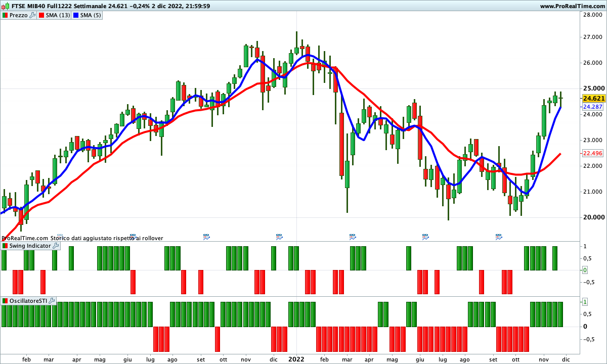Click the red-green icon next to Prezzo

5,15
